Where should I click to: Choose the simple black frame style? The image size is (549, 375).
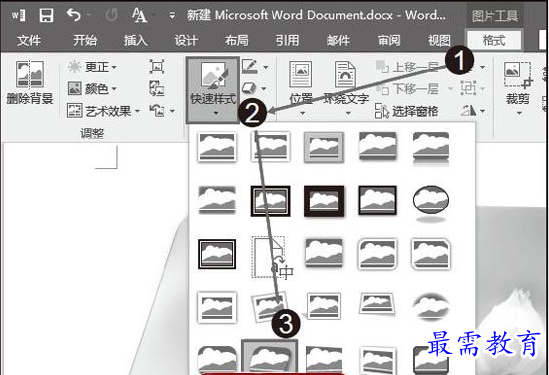coord(377,200)
